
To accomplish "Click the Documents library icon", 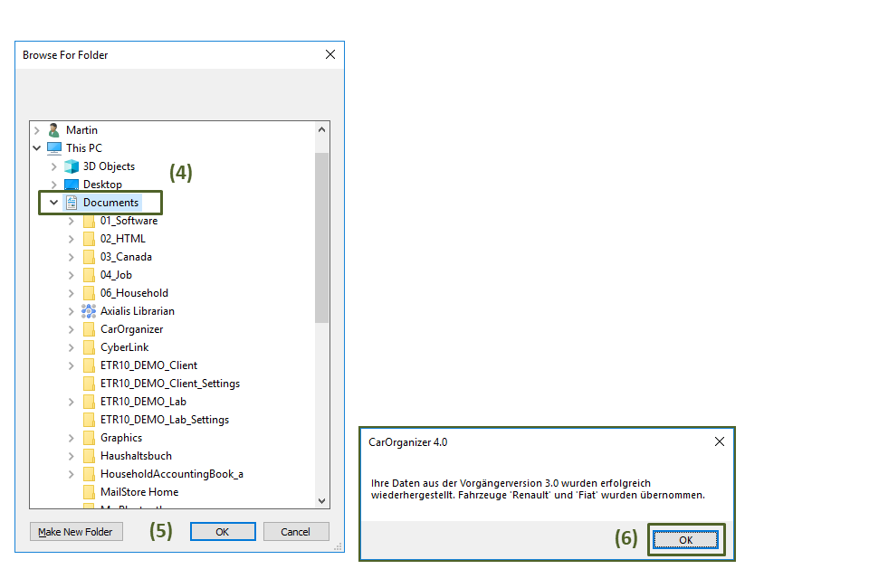I will (x=72, y=203).
